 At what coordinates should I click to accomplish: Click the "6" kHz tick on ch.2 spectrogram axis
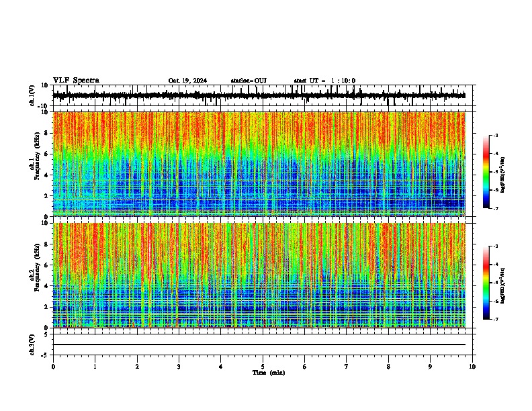[x=46, y=265]
